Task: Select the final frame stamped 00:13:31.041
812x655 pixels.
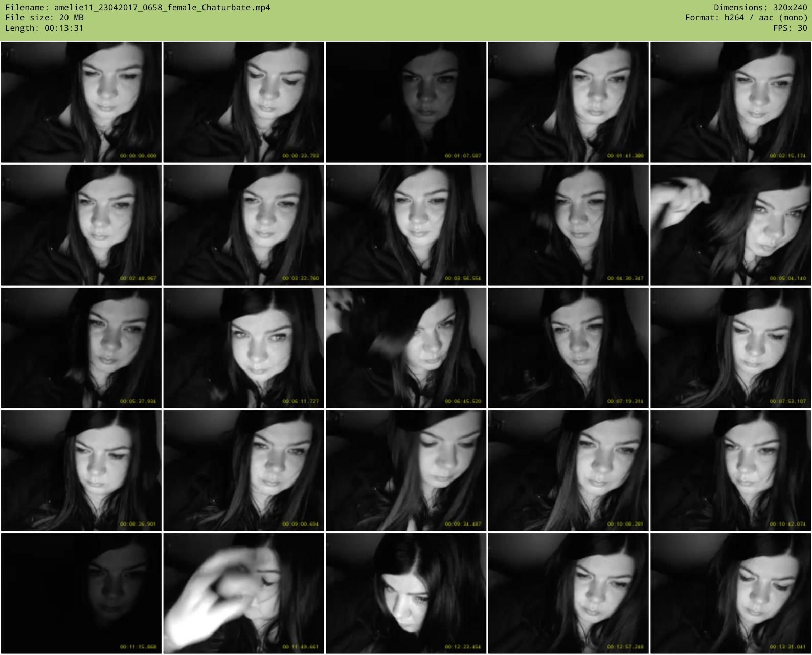Action: coord(731,594)
